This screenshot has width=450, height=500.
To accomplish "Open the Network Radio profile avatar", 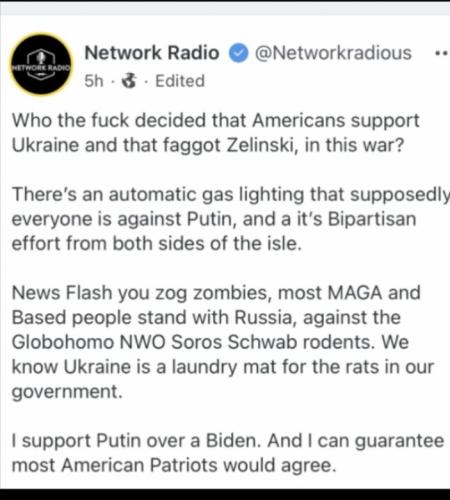I will coord(41,64).
